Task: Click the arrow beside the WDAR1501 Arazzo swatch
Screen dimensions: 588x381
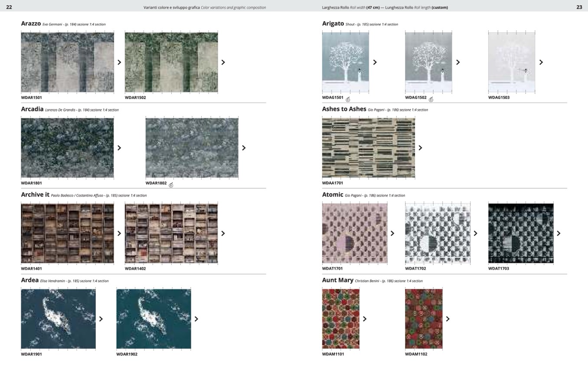Action: (119, 62)
